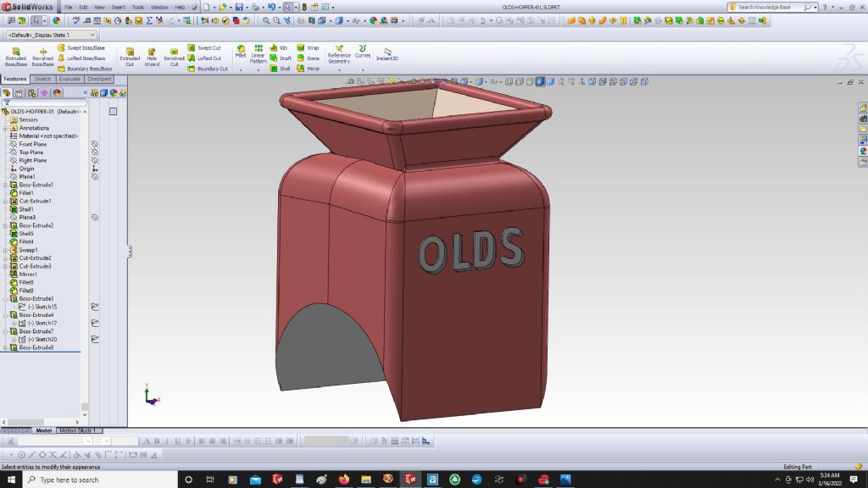The width and height of the screenshot is (868, 488).
Task: Click the Rebuild traffic light icon
Action: tap(304, 7)
